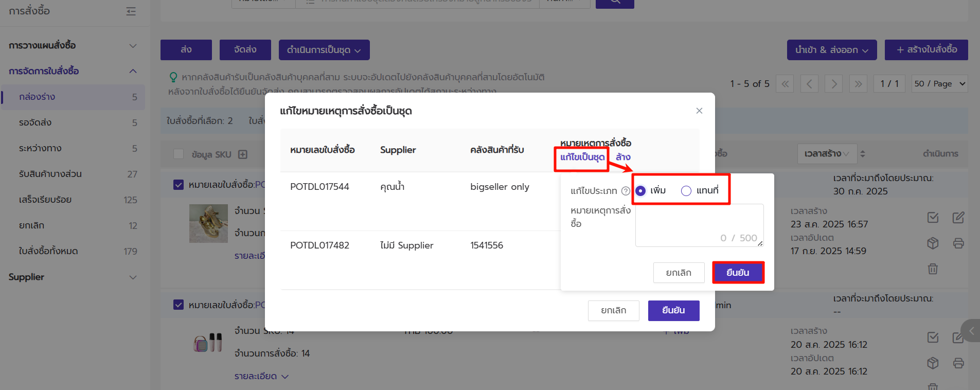
Task: Collapse the sidebar using the menu-fold icon
Action: (x=131, y=11)
